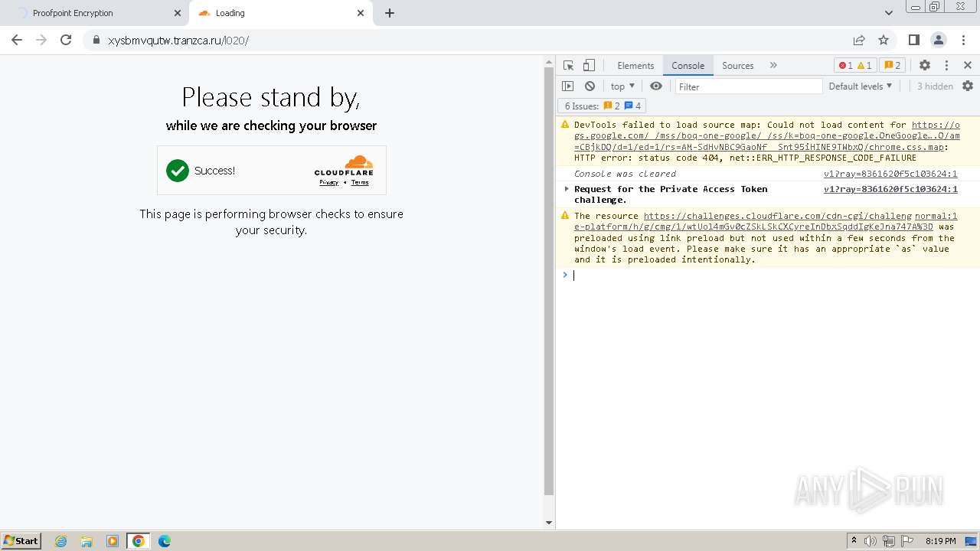This screenshot has height=551, width=980.
Task: Launch Internet Explorer from taskbar
Action: (x=61, y=541)
